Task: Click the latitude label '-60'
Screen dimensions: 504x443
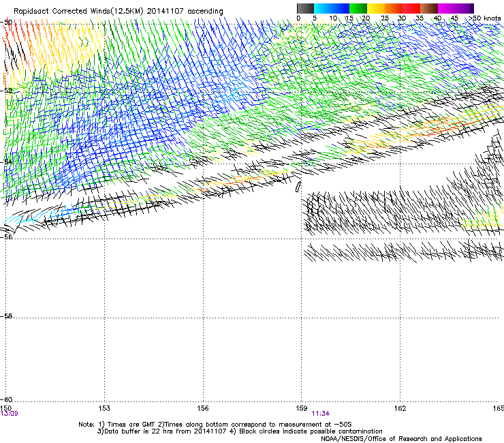Action: click(6, 399)
